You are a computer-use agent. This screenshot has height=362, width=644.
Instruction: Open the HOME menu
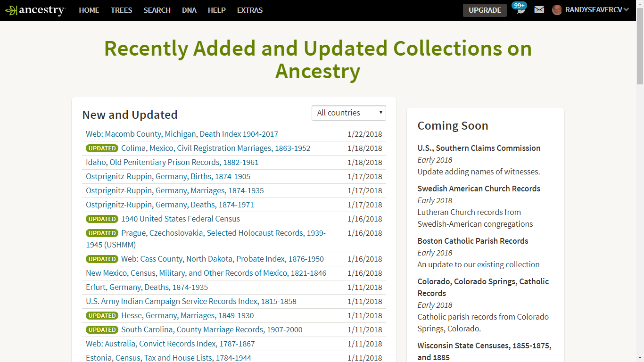[89, 10]
